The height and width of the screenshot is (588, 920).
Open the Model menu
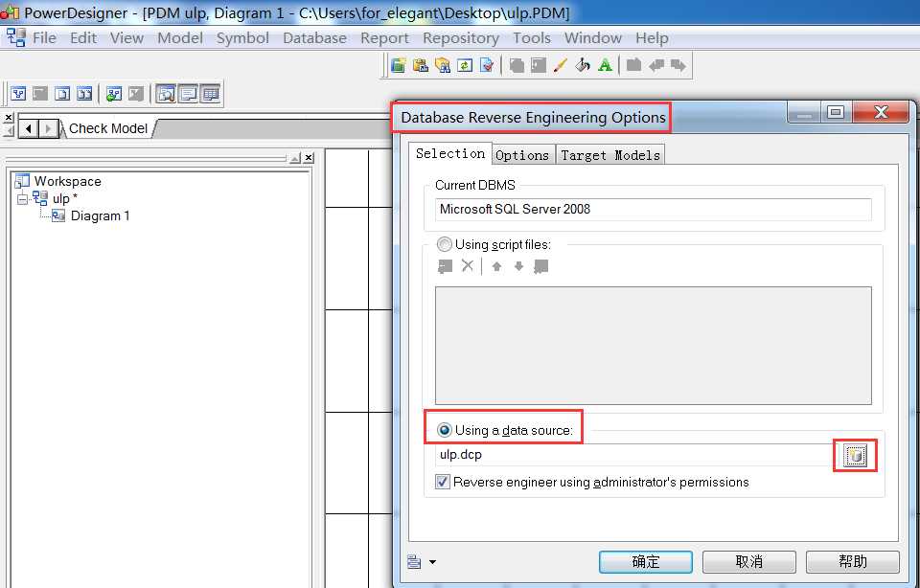pos(180,38)
